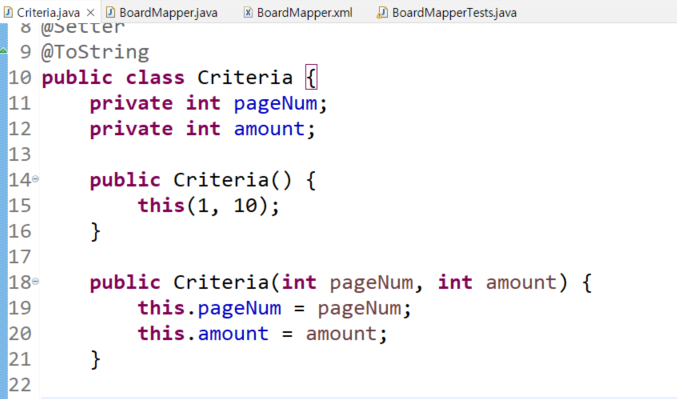This screenshot has width=677, height=399.
Task: Open the BoardMapperTests.java tab
Action: click(454, 13)
